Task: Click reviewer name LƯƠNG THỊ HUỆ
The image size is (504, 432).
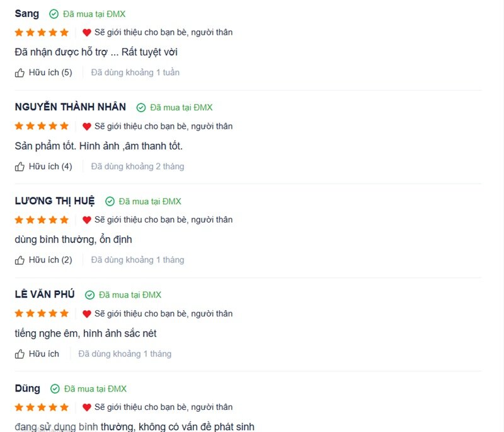Action: click(54, 201)
